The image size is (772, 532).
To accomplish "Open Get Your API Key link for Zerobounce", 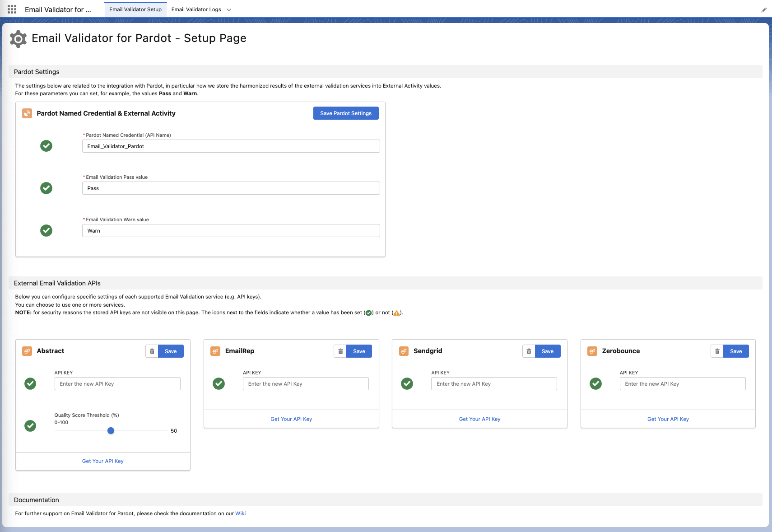I will coord(668,419).
